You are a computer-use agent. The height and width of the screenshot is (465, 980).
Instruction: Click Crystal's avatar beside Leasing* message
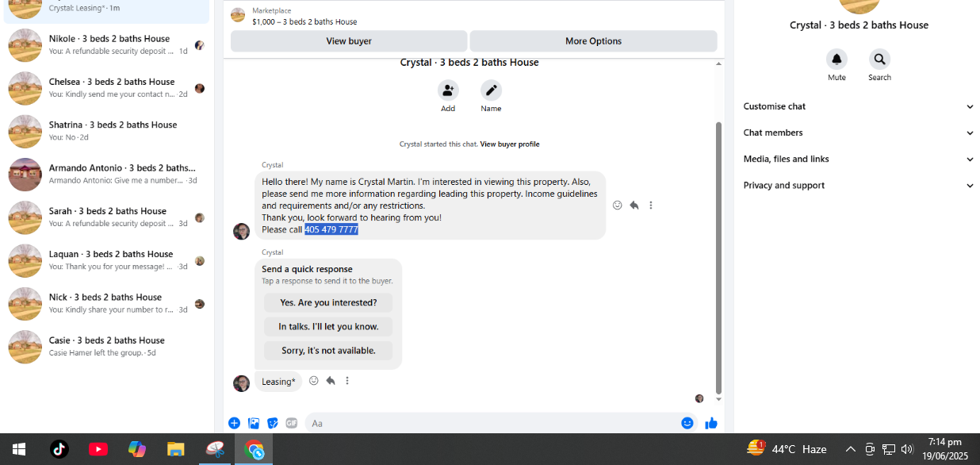coord(242,383)
